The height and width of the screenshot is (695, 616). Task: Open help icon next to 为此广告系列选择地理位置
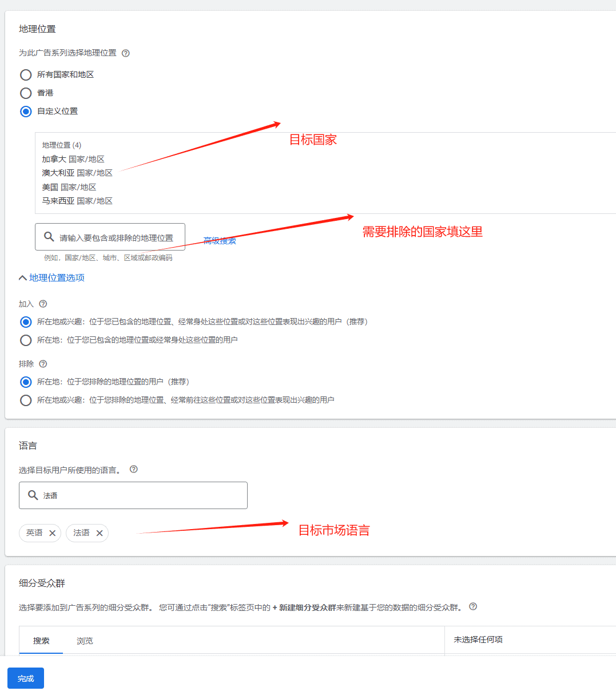(126, 53)
